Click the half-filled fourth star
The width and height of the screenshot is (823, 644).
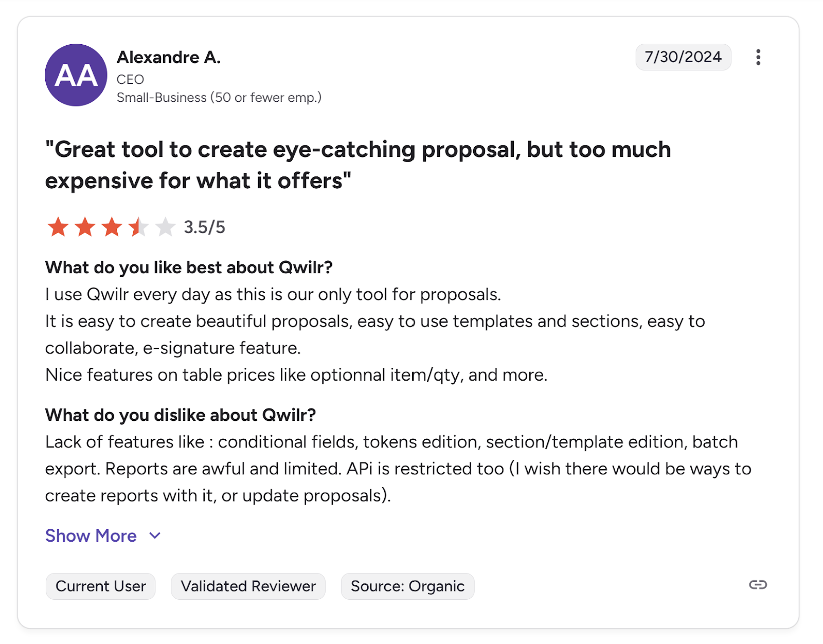(x=138, y=227)
